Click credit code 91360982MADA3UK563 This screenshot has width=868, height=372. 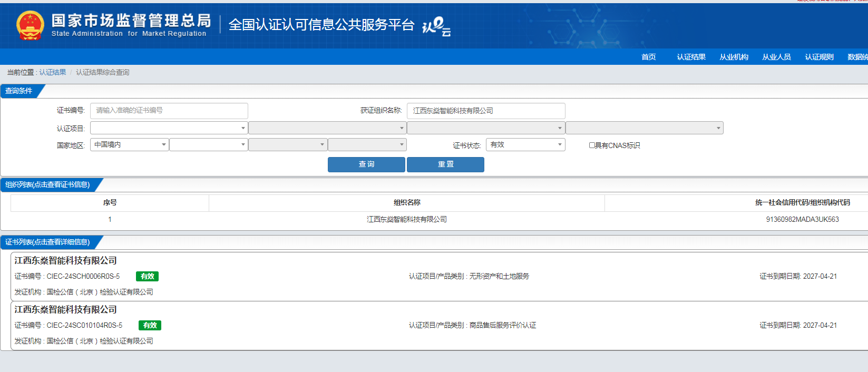coord(802,219)
